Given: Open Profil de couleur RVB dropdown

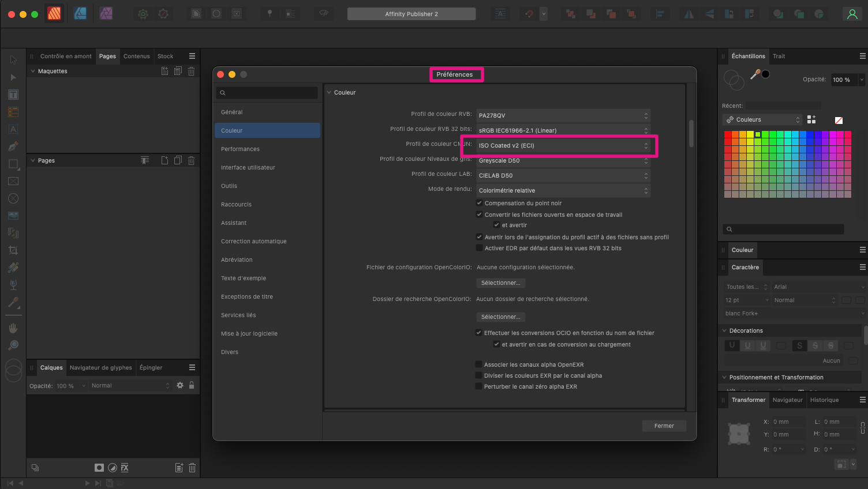Looking at the screenshot, I should tap(563, 115).
